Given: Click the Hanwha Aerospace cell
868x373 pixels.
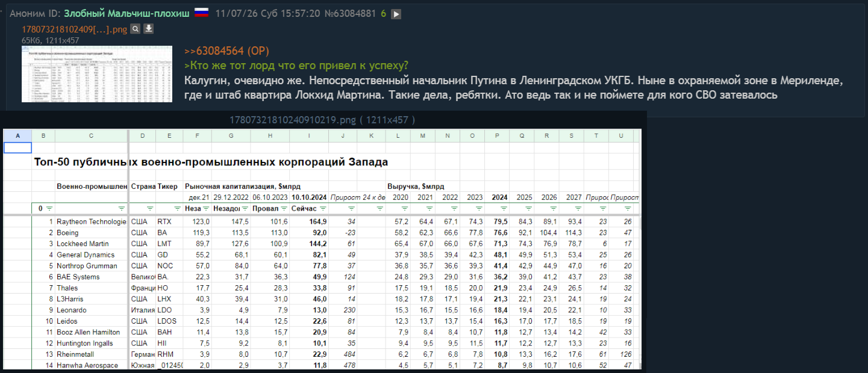Looking at the screenshot, I should tap(92, 365).
